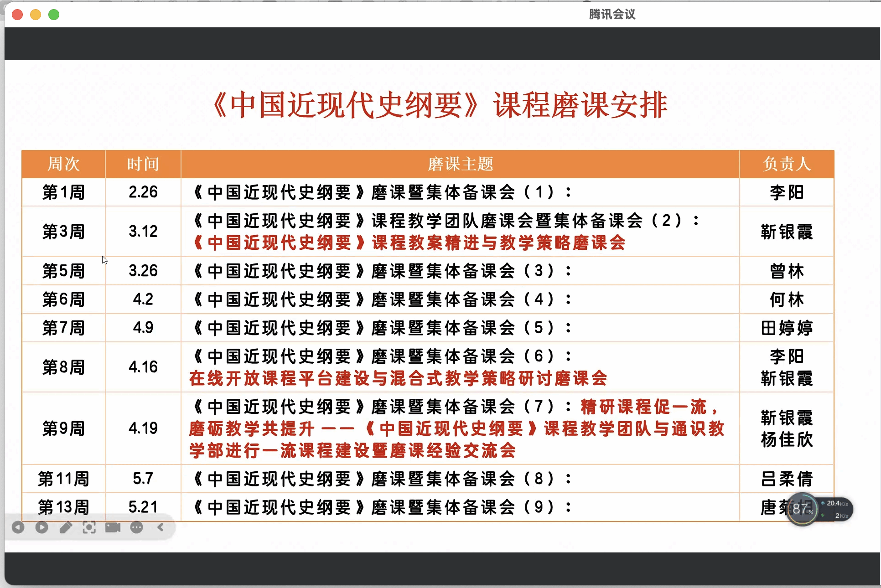The width and height of the screenshot is (881, 588).
Task: Click the 第9周 table cell
Action: point(63,428)
